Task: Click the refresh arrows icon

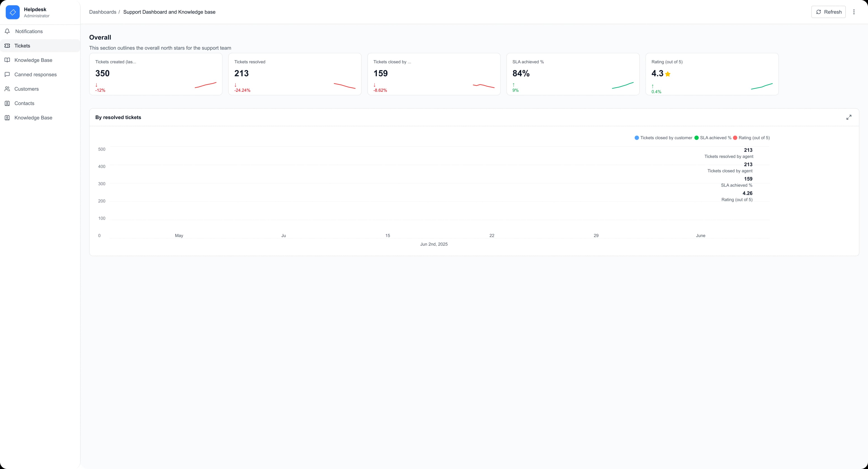Action: (818, 12)
